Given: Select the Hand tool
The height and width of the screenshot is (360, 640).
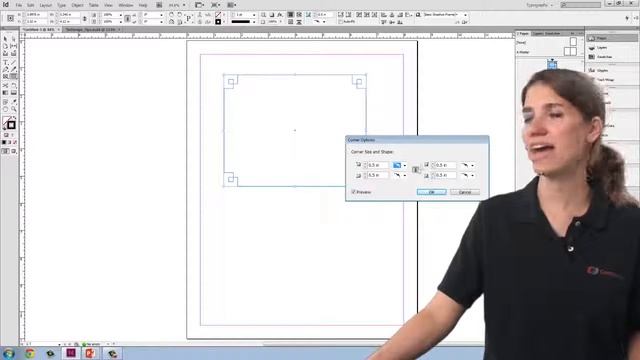Looking at the screenshot, I should point(5,109).
